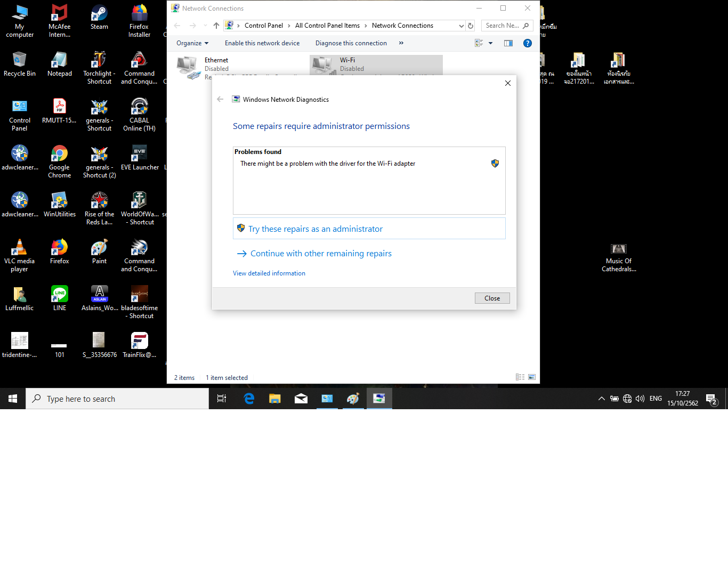
Task: Continue with other remaining repairs
Action: [x=321, y=254]
